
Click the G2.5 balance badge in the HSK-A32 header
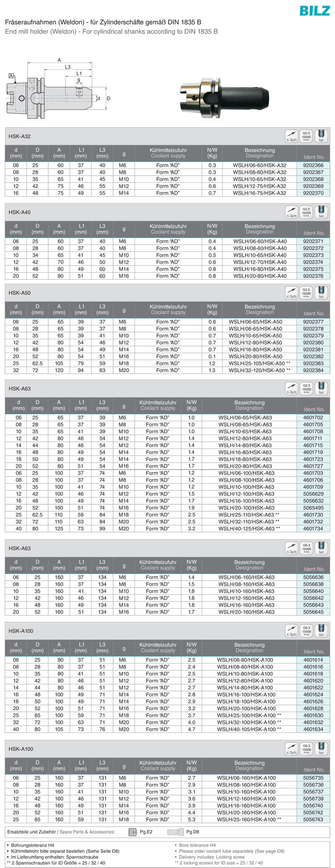tap(307, 136)
